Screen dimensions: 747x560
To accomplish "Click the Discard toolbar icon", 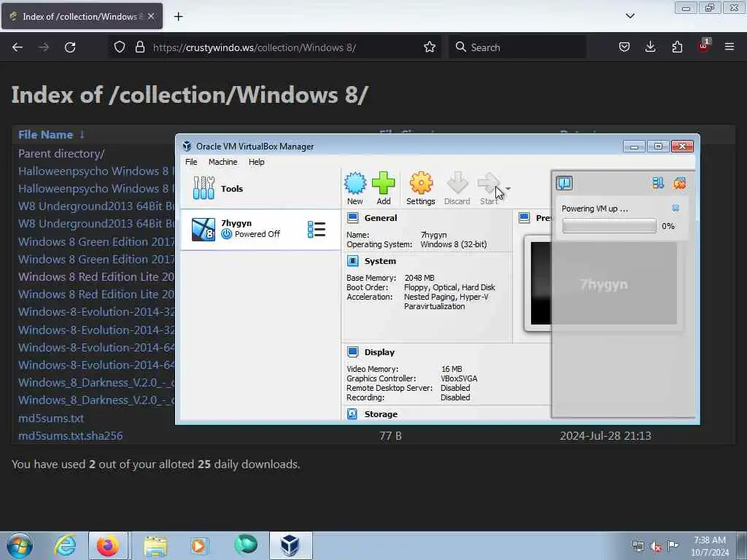I will 457,188.
